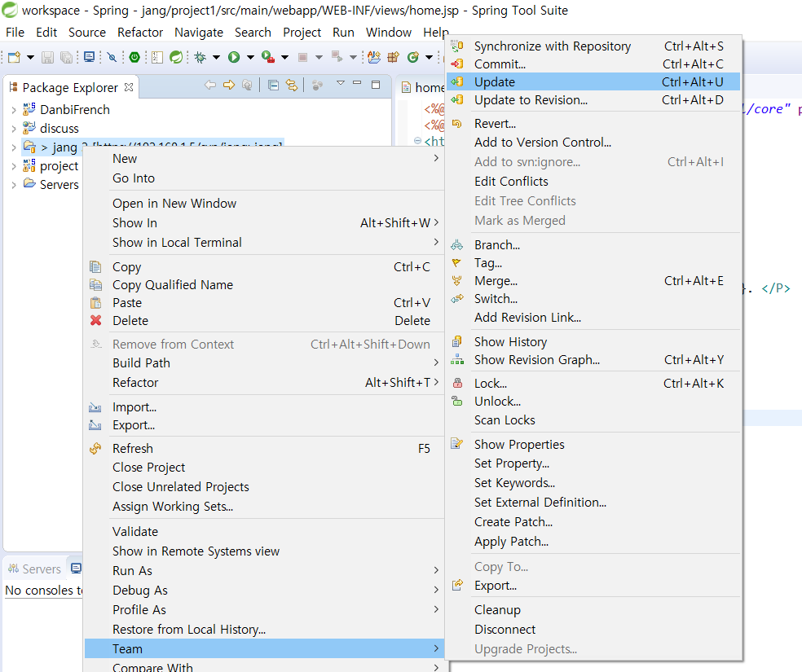This screenshot has height=672, width=802.
Task: Click the Run with external tools icon
Action: pos(268,57)
